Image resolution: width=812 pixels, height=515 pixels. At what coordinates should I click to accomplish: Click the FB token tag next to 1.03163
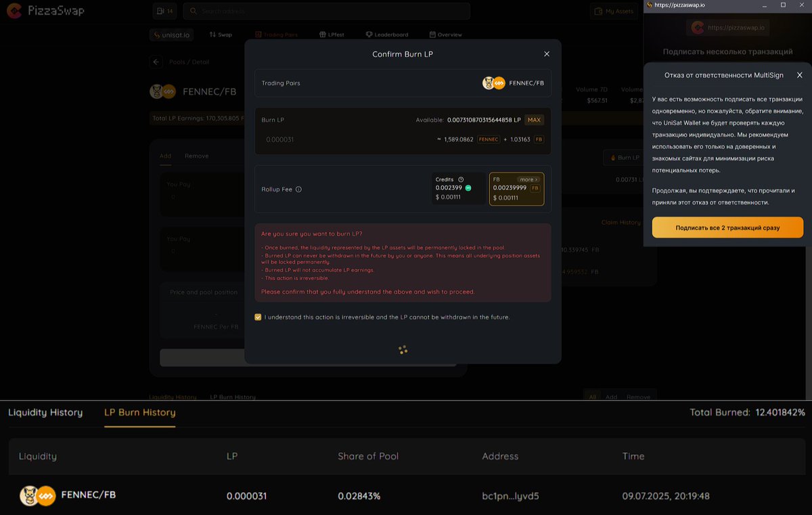539,139
